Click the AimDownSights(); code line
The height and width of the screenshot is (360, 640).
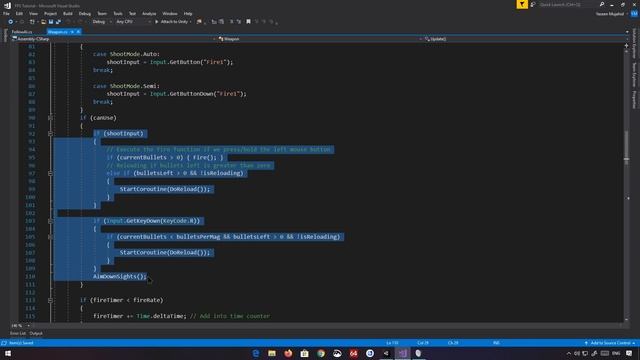click(x=120, y=276)
